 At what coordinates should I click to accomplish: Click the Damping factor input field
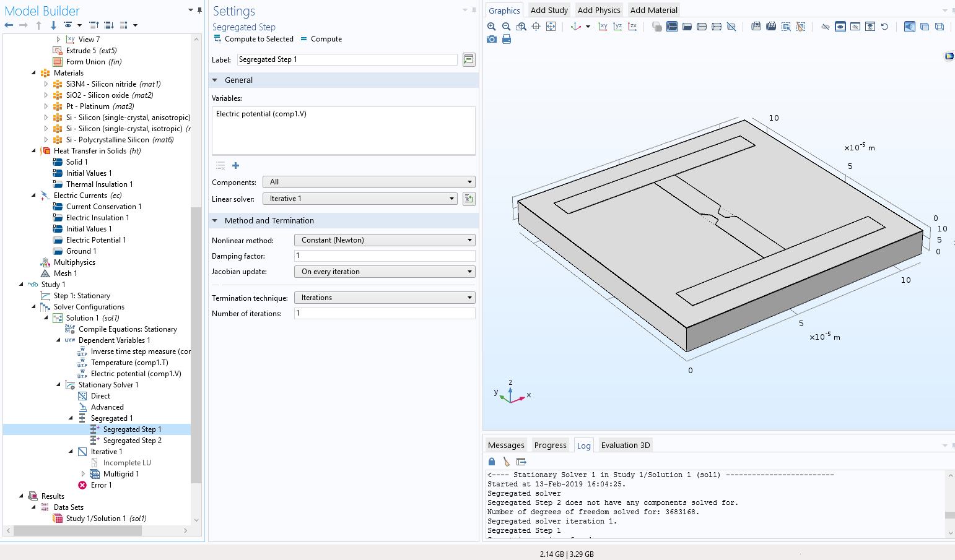[384, 256]
